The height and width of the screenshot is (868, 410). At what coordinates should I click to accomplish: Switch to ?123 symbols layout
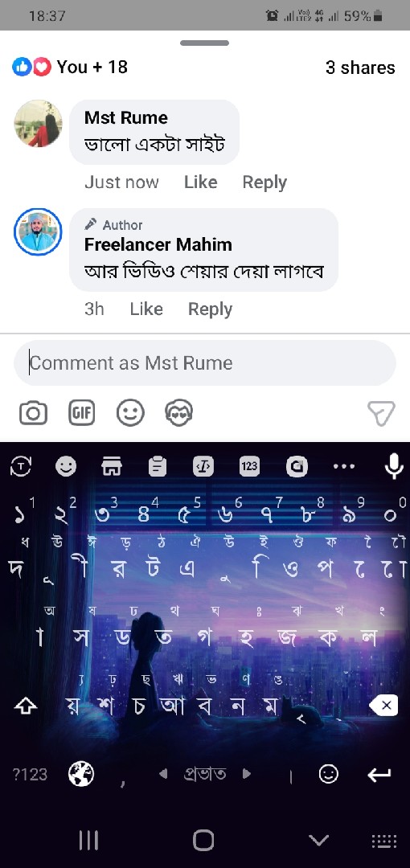pos(30,775)
